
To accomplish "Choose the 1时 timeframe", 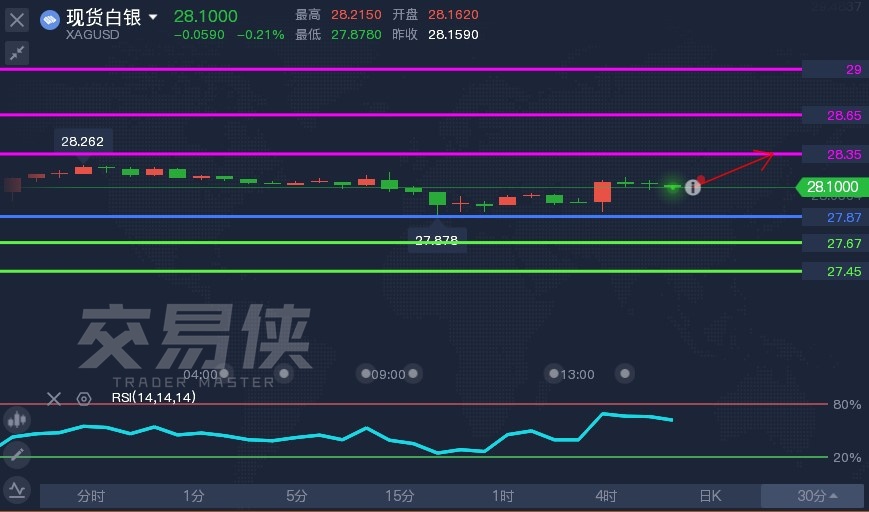I will (503, 496).
